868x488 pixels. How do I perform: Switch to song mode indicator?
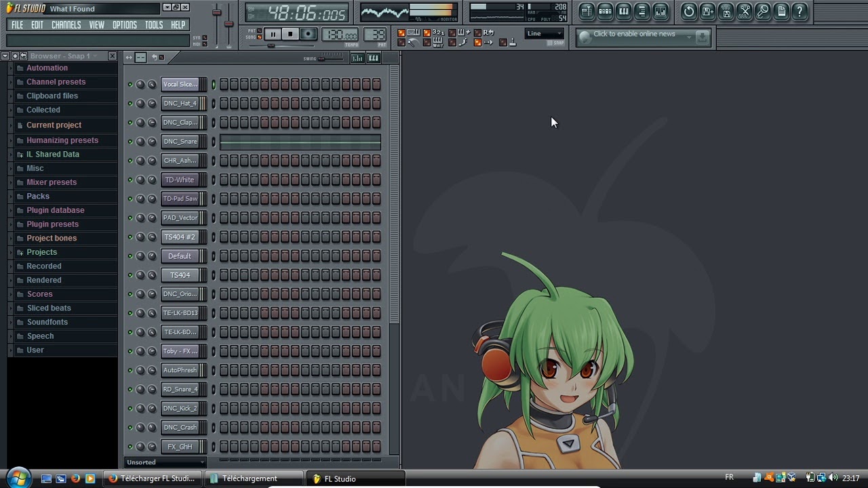[260, 37]
